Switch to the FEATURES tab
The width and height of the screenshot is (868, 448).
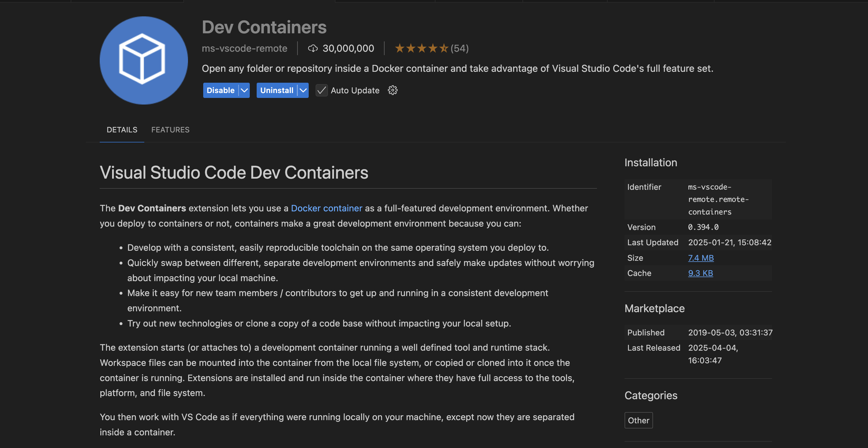pyautogui.click(x=170, y=130)
